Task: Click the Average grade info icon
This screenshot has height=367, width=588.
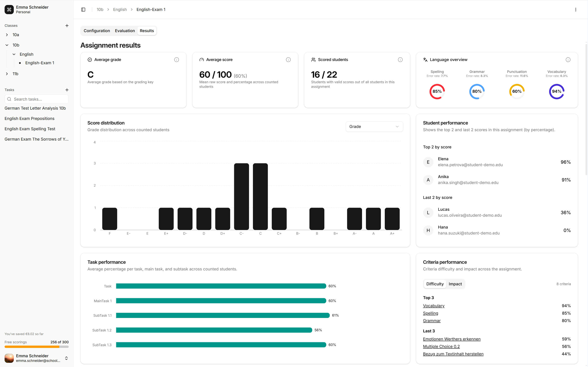Action: pos(176,60)
